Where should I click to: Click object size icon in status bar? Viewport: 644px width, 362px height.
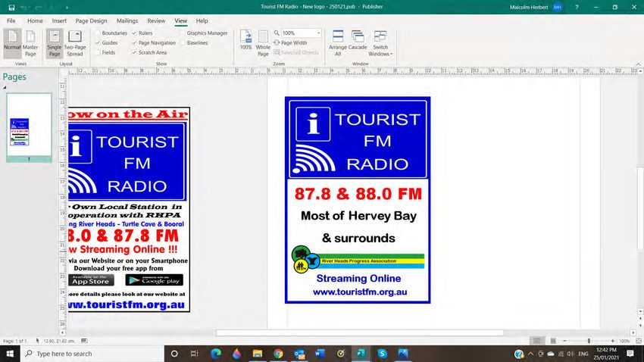pos(84,341)
